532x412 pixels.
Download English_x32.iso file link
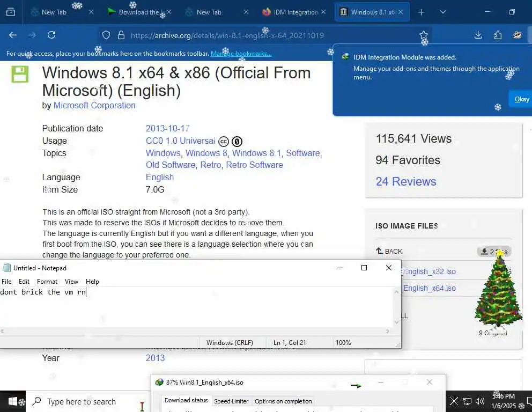(429, 271)
